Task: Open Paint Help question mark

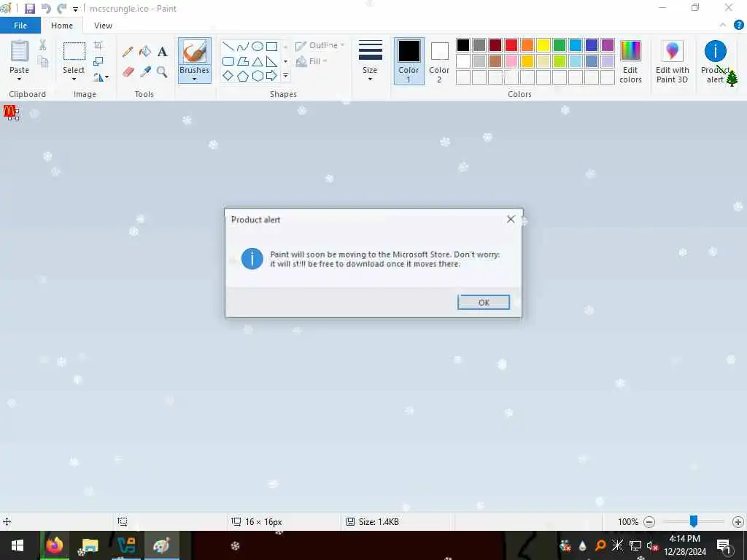Action: coord(738,26)
